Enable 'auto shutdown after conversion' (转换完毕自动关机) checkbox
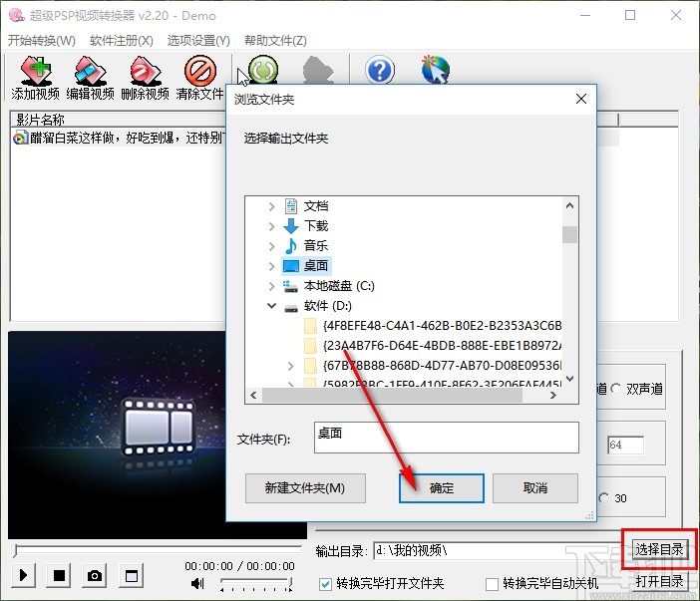This screenshot has height=601, width=700. [492, 584]
